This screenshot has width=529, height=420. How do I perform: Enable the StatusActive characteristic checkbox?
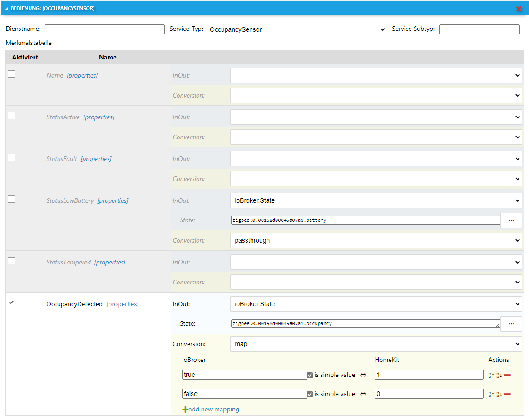click(x=11, y=116)
